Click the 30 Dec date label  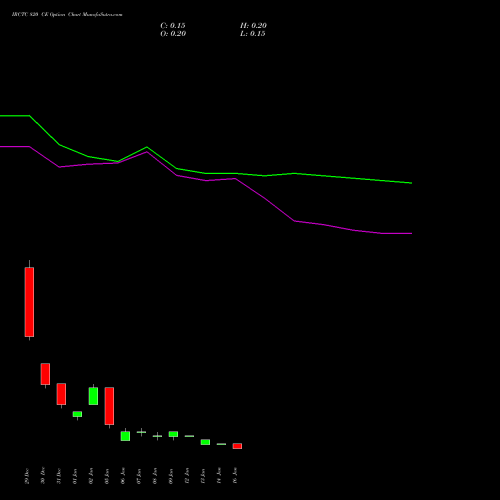tap(43, 476)
